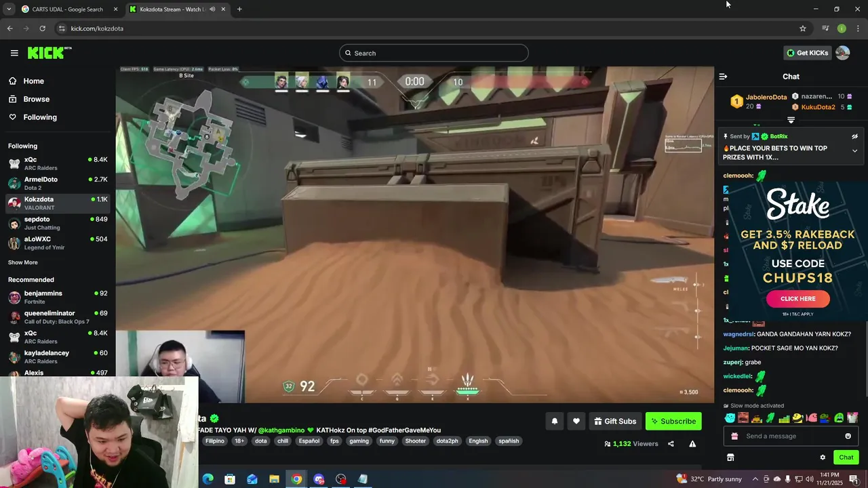Image resolution: width=868 pixels, height=488 pixels.
Task: Click JaboleroDota in gift leaderboard
Action: pos(766,97)
